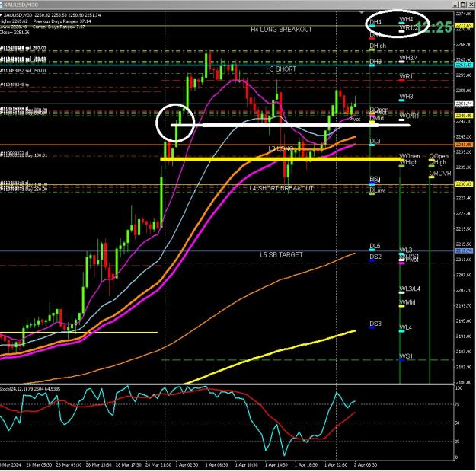Click the DL3 level label
This screenshot has width=476, height=472.
375,141
